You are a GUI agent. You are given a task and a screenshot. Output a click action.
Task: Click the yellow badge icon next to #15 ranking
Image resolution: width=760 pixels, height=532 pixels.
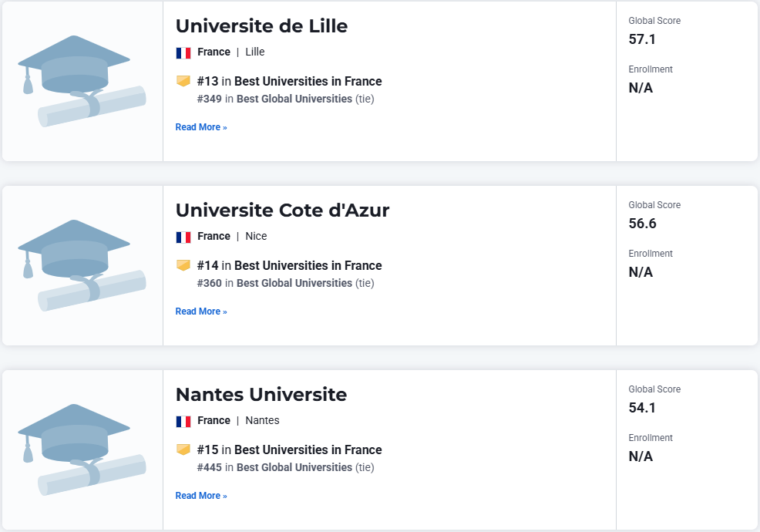(x=183, y=450)
